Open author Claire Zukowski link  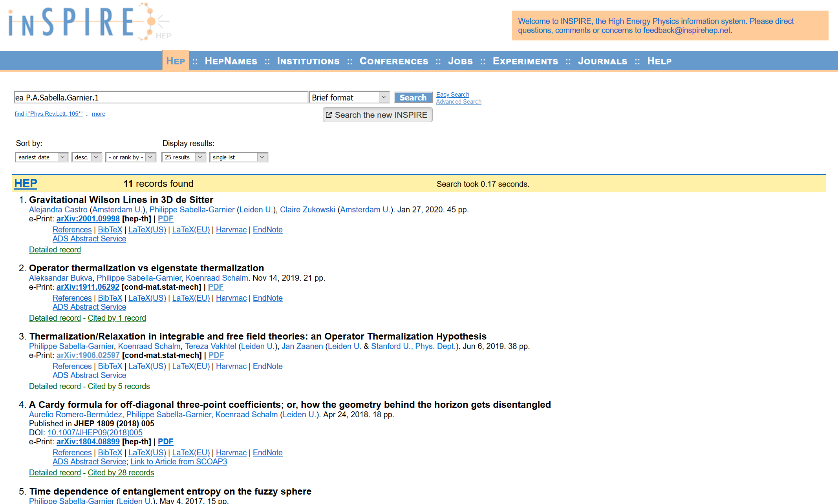(307, 210)
